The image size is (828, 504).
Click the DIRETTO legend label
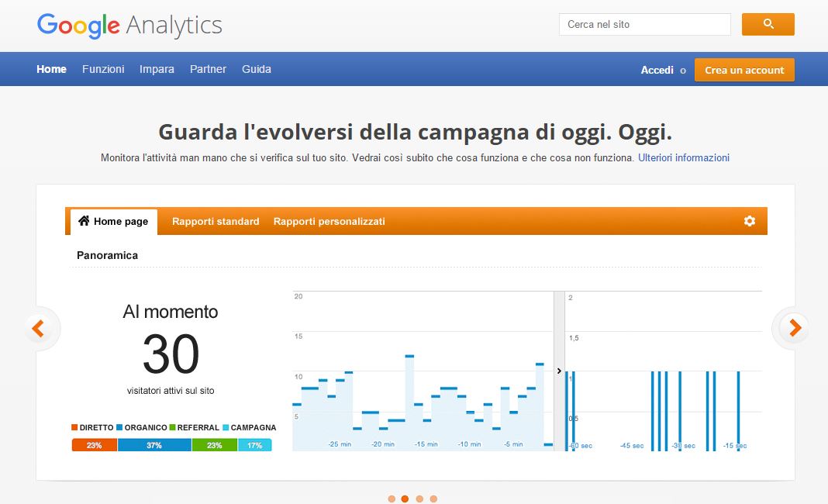tap(97, 427)
